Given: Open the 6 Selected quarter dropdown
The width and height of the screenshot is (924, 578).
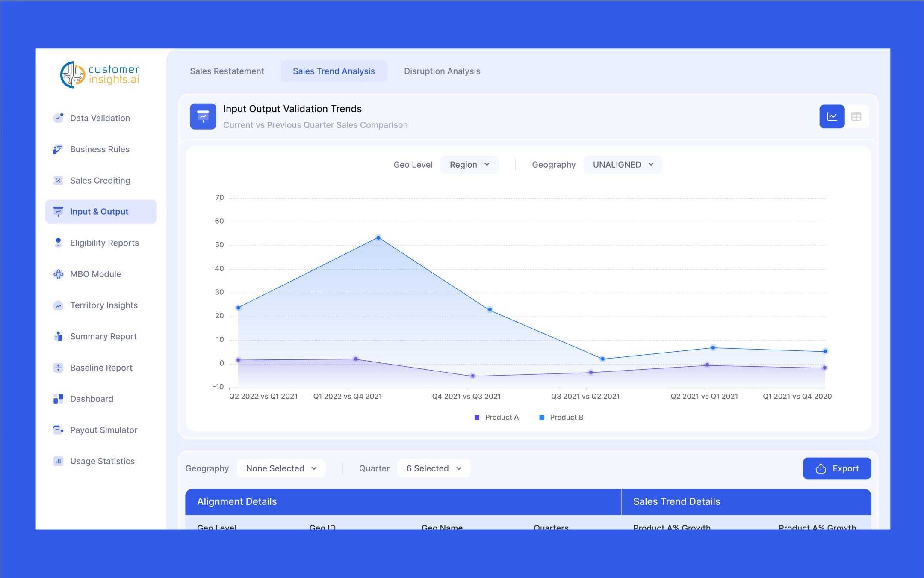Looking at the screenshot, I should pyautogui.click(x=434, y=468).
